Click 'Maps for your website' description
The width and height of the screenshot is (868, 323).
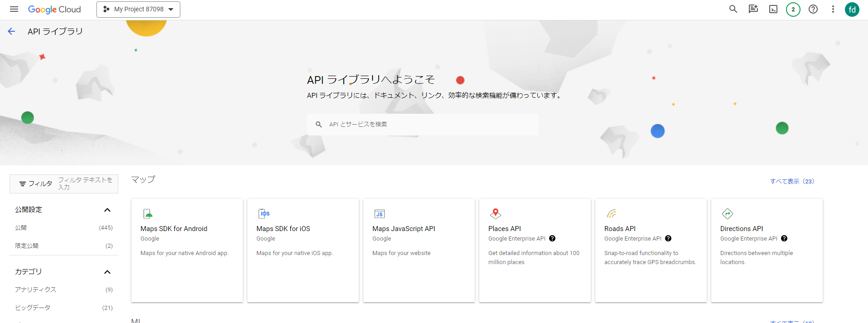[x=401, y=253]
